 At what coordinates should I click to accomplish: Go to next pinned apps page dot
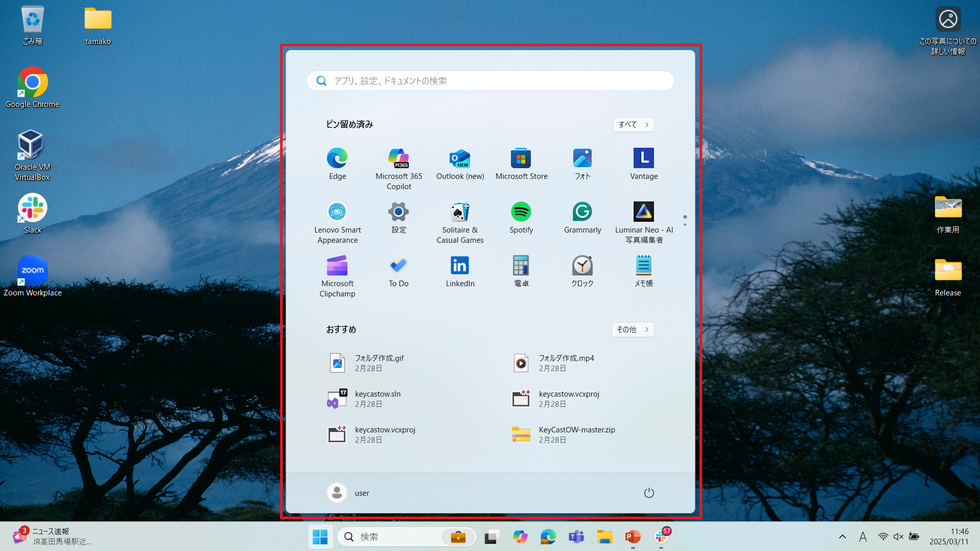click(685, 224)
